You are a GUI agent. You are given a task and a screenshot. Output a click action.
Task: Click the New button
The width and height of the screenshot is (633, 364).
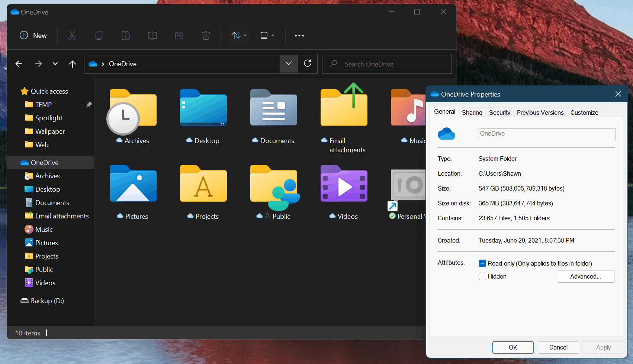33,35
